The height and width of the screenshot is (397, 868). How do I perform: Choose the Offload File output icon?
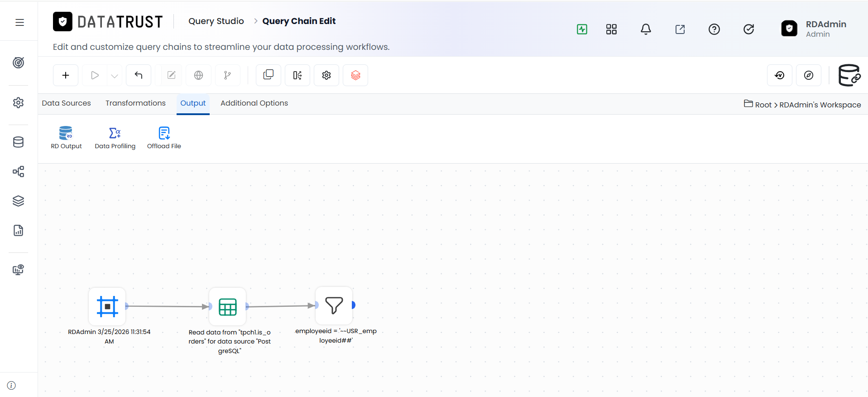pos(164,138)
